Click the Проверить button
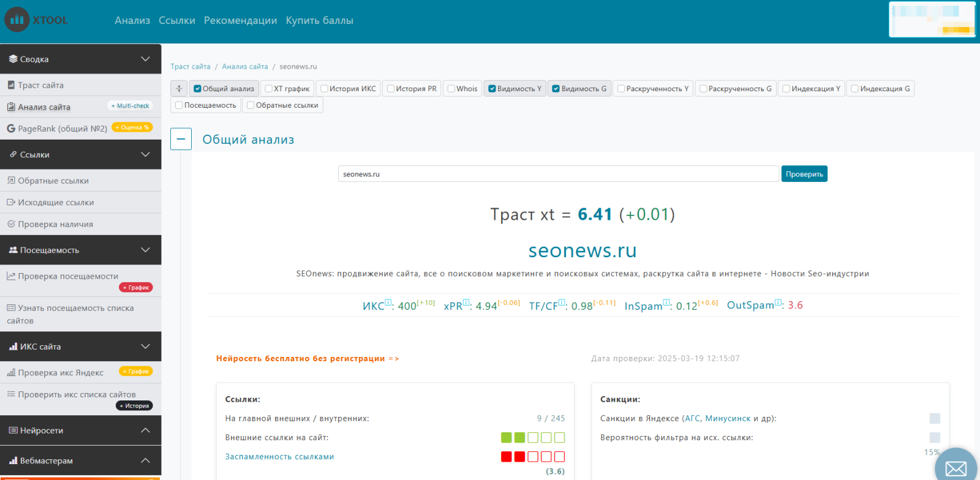This screenshot has width=980, height=480. (x=804, y=174)
